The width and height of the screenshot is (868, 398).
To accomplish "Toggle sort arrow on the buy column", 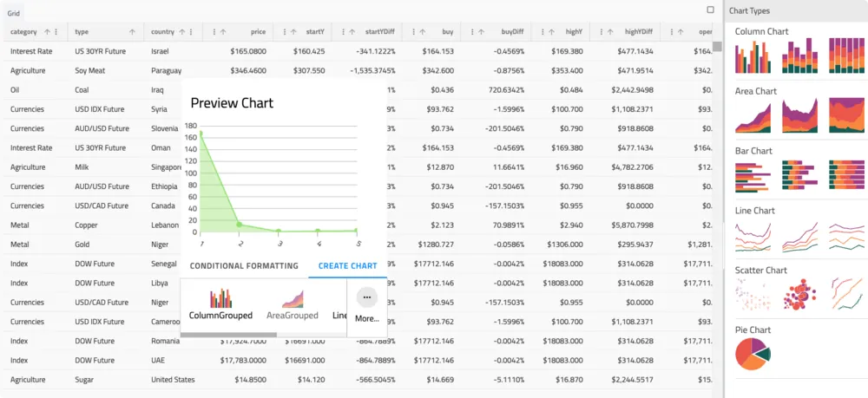I will [423, 32].
